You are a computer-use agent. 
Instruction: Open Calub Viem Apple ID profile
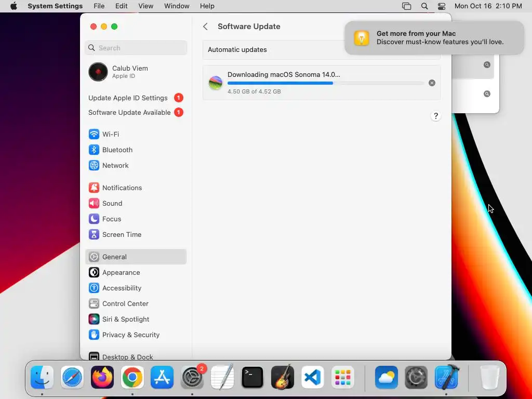[136, 72]
